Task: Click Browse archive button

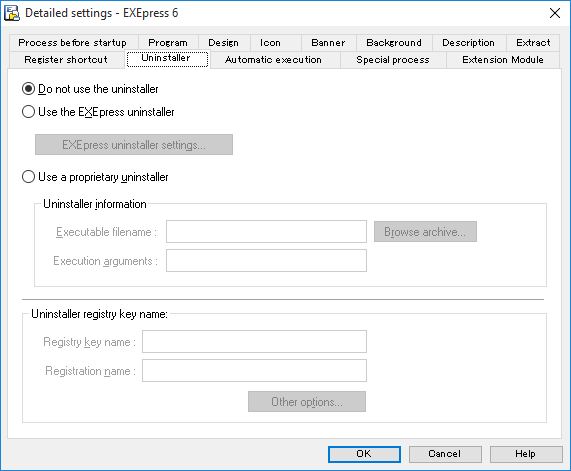Action: pyautogui.click(x=425, y=232)
